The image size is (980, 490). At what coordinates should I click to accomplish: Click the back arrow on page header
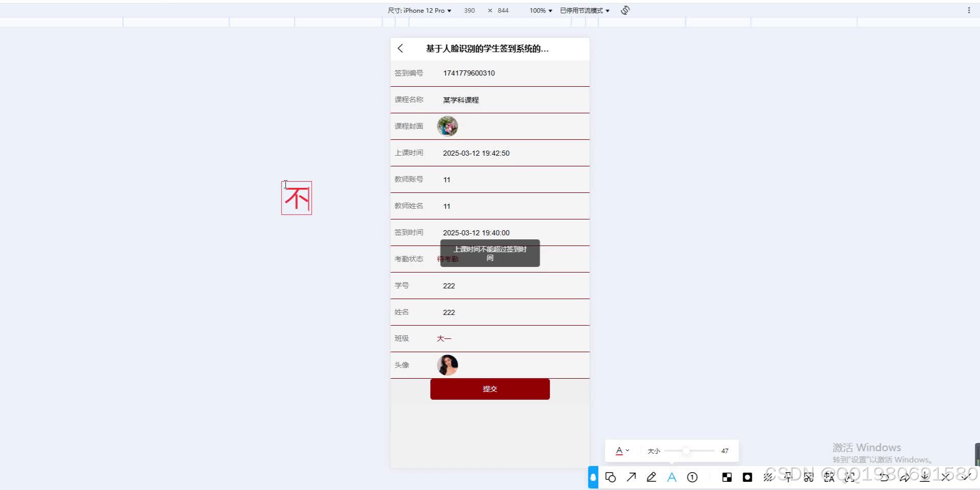point(401,48)
